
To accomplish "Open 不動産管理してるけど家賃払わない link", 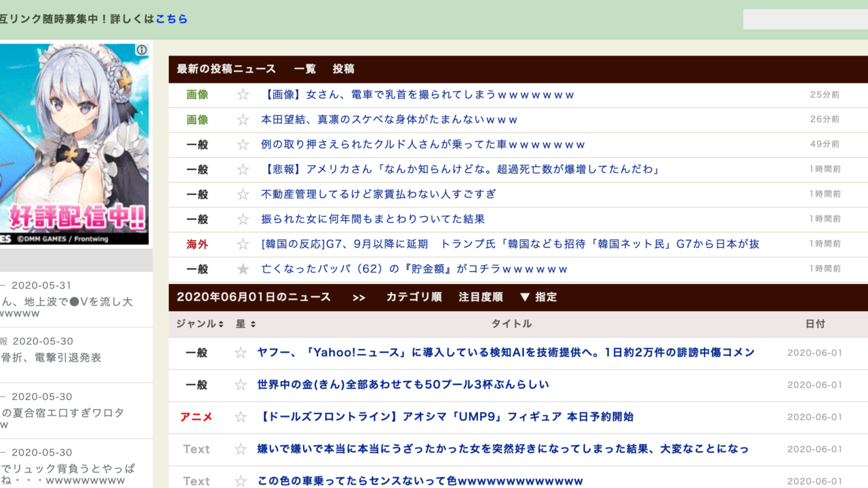I will pyautogui.click(x=378, y=195).
